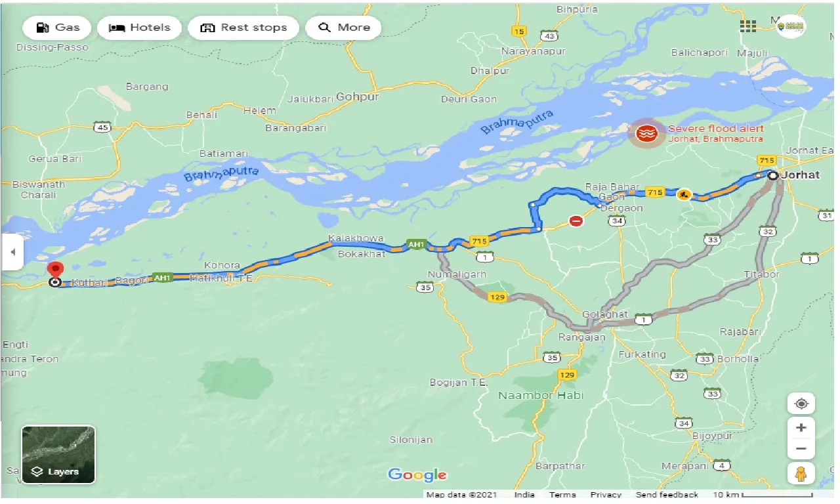This screenshot has width=840, height=504.
Task: Click the Gas search chip
Action: pyautogui.click(x=57, y=28)
